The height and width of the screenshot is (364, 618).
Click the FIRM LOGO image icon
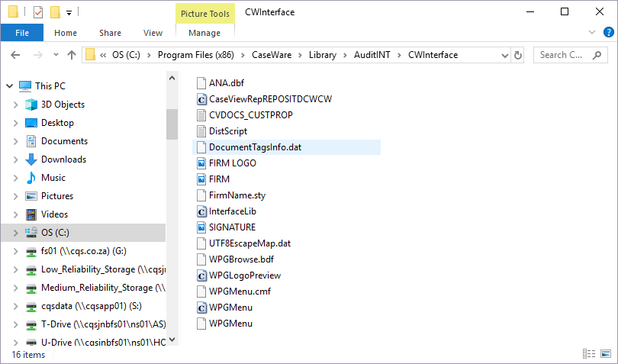coord(201,163)
